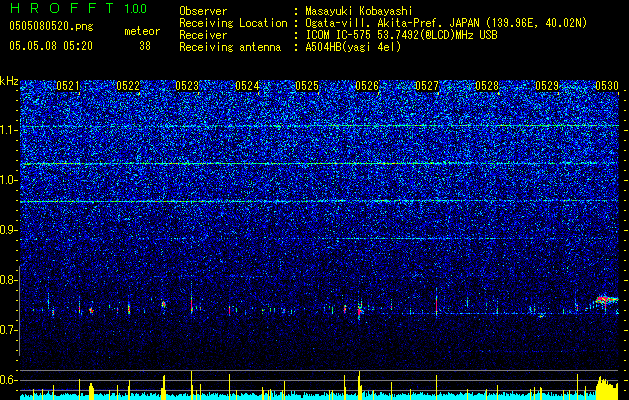
Task: Select the 0529 time marker
Action: [547, 86]
